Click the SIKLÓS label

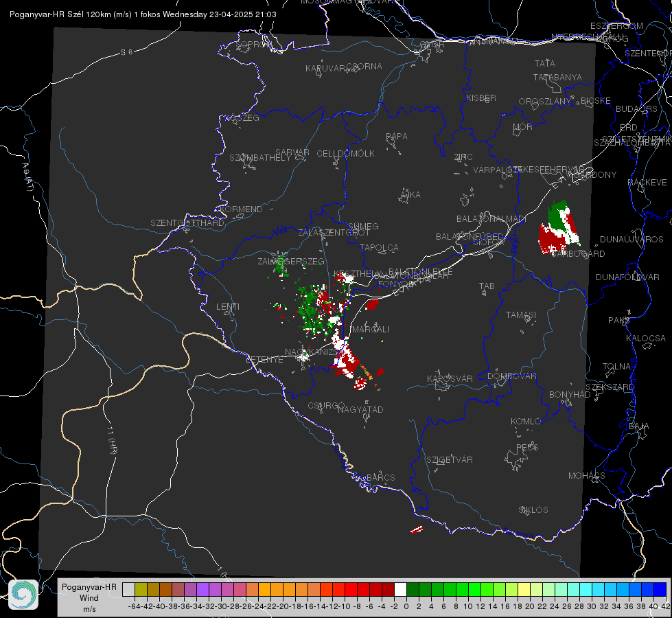tap(533, 510)
